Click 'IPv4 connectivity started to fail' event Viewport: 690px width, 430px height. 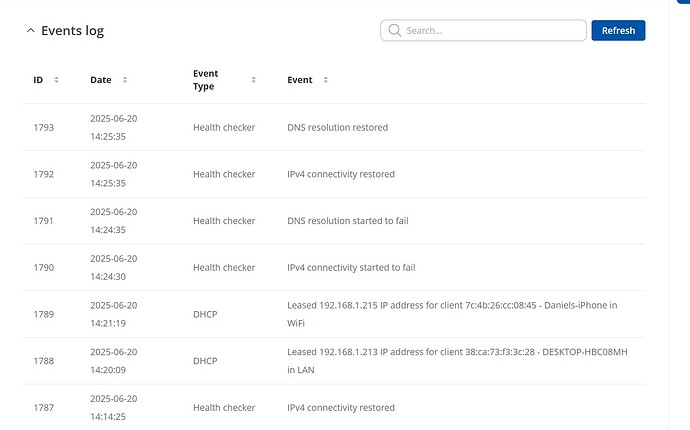point(351,267)
